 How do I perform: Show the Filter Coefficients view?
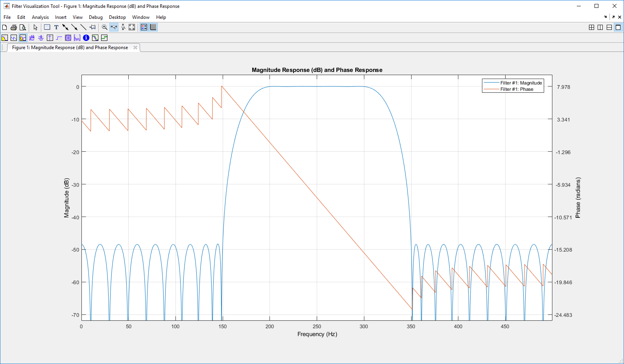pyautogui.click(x=77, y=38)
